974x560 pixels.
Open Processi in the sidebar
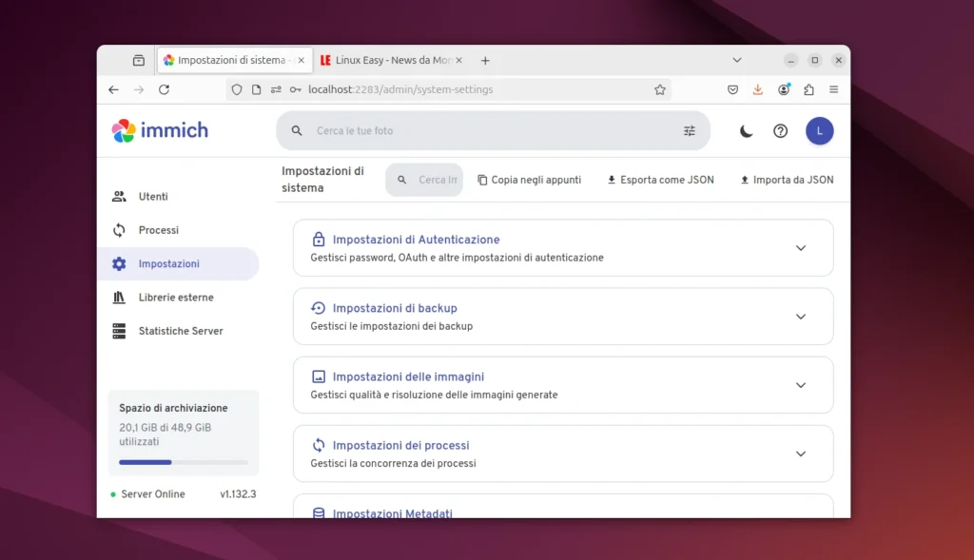click(x=179, y=230)
